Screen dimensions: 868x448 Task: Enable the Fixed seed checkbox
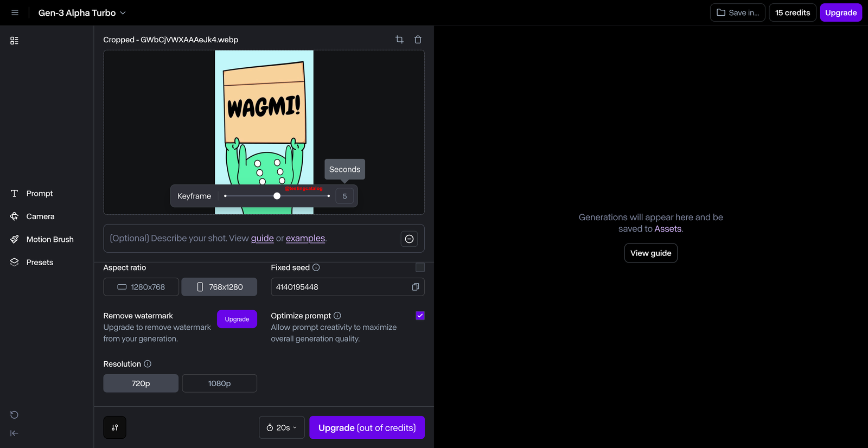[420, 267]
